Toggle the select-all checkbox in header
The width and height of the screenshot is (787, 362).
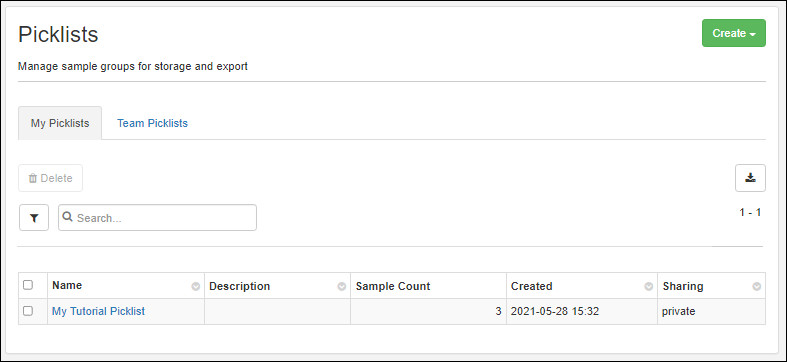coord(28,285)
